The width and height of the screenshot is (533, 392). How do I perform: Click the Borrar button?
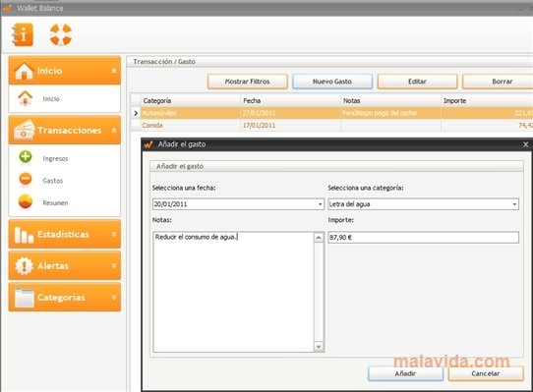click(498, 82)
